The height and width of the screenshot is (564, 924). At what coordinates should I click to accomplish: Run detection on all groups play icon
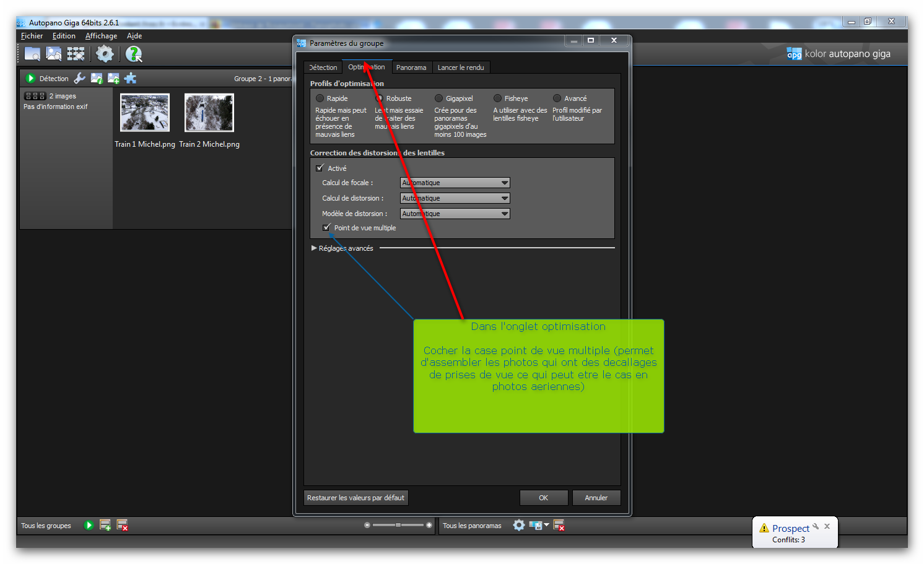89,525
